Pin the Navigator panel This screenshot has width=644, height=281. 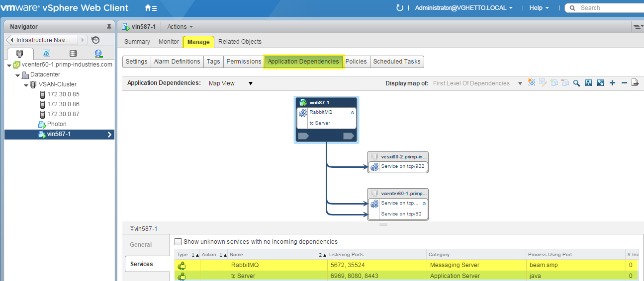[x=109, y=27]
